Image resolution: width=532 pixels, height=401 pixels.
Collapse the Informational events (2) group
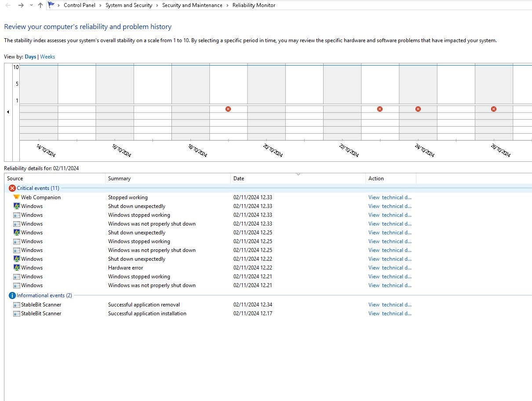pyautogui.click(x=44, y=295)
